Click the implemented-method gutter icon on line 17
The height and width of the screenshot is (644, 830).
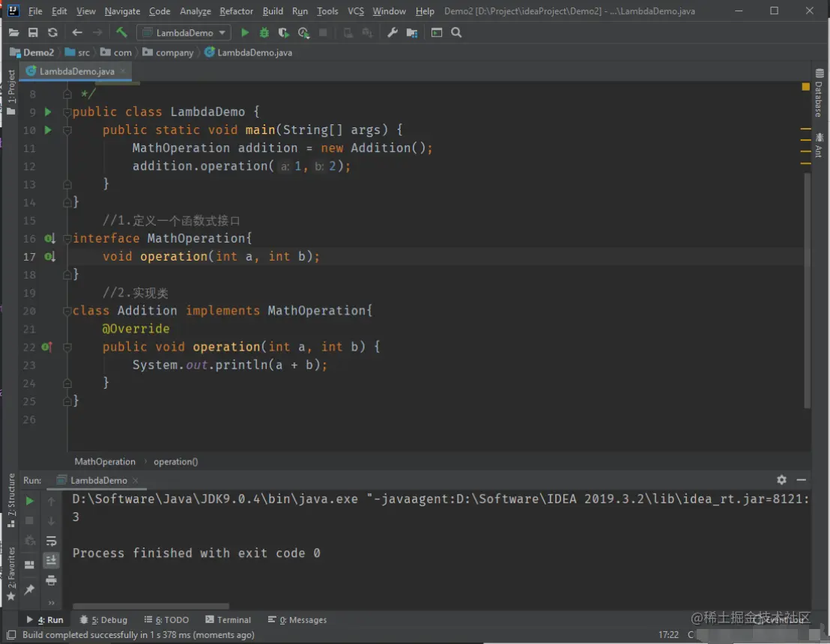pyautogui.click(x=49, y=257)
